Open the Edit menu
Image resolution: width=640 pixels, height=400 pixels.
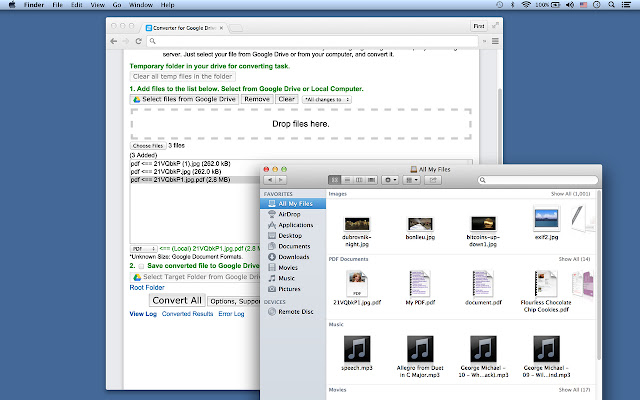[x=77, y=5]
